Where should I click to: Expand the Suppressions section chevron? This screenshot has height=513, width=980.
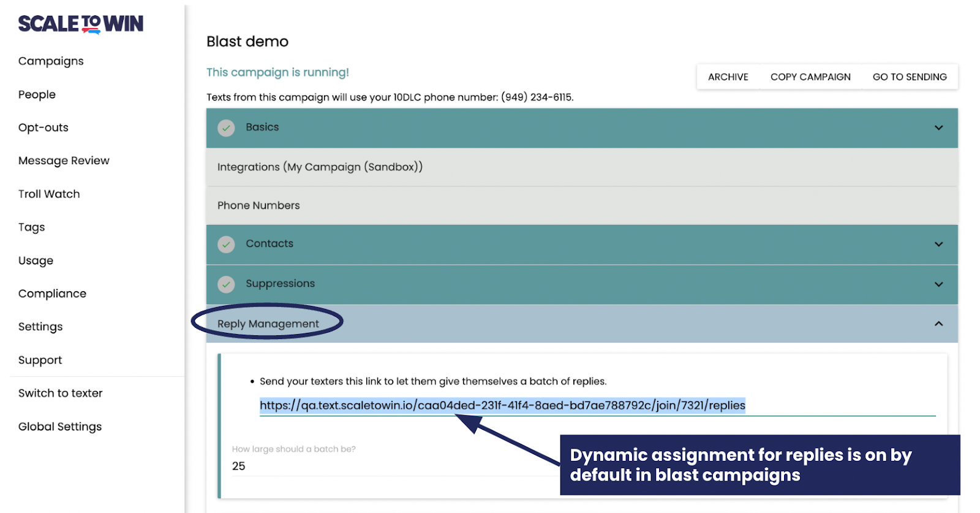pos(938,284)
